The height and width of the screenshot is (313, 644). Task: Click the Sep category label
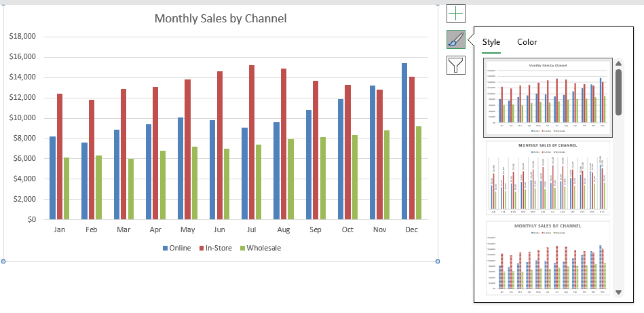pos(316,229)
